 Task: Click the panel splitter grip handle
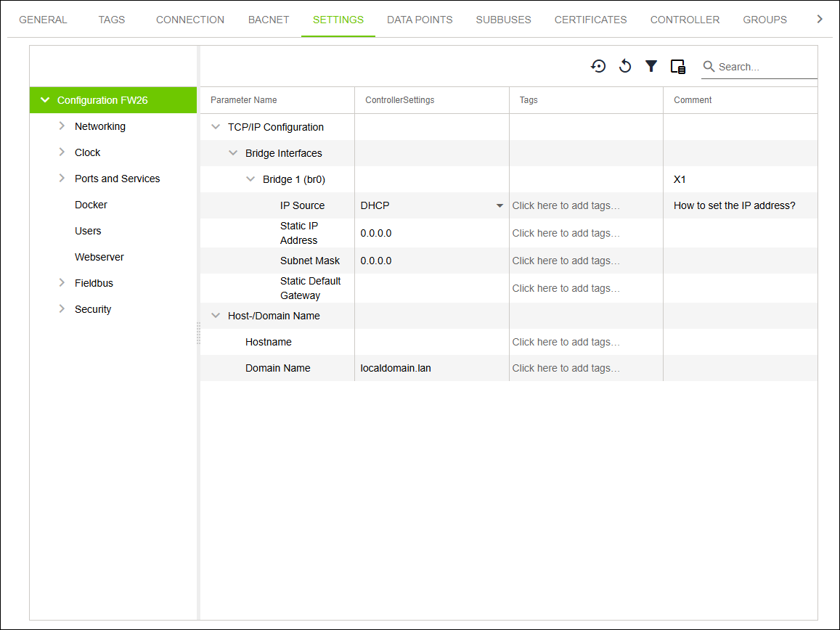198,332
